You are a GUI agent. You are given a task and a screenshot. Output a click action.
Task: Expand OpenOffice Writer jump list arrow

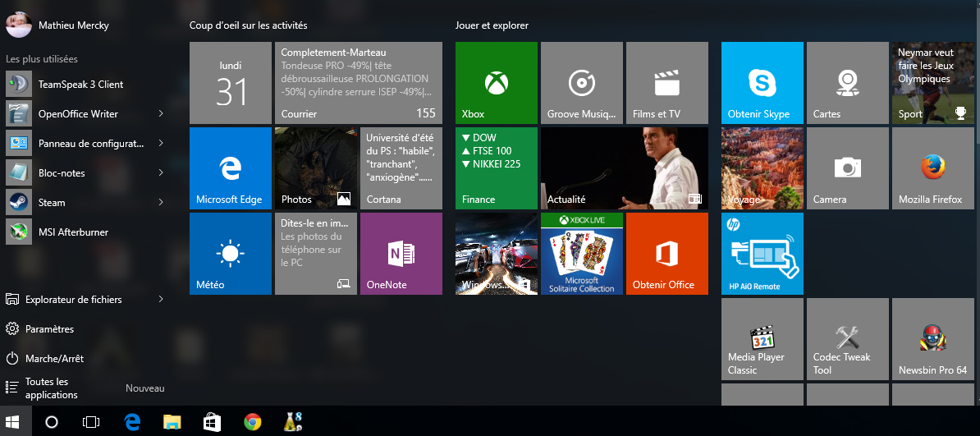pyautogui.click(x=161, y=113)
